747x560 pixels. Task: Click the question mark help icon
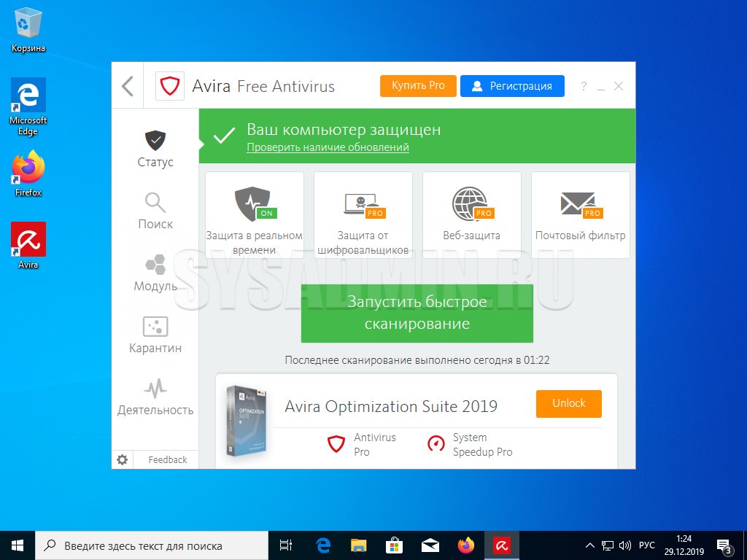[x=584, y=86]
